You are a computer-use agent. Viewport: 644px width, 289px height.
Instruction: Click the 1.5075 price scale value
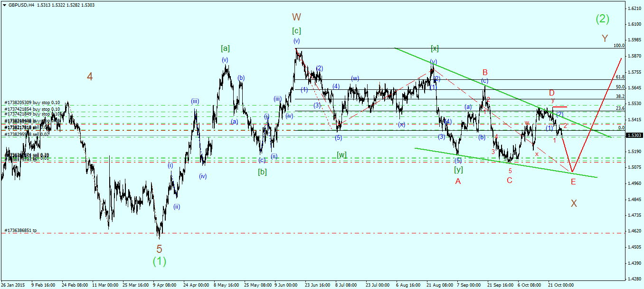tap(634, 167)
